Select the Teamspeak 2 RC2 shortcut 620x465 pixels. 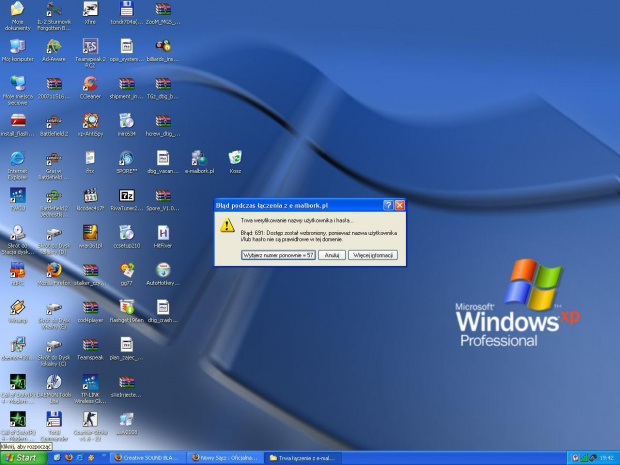click(90, 53)
